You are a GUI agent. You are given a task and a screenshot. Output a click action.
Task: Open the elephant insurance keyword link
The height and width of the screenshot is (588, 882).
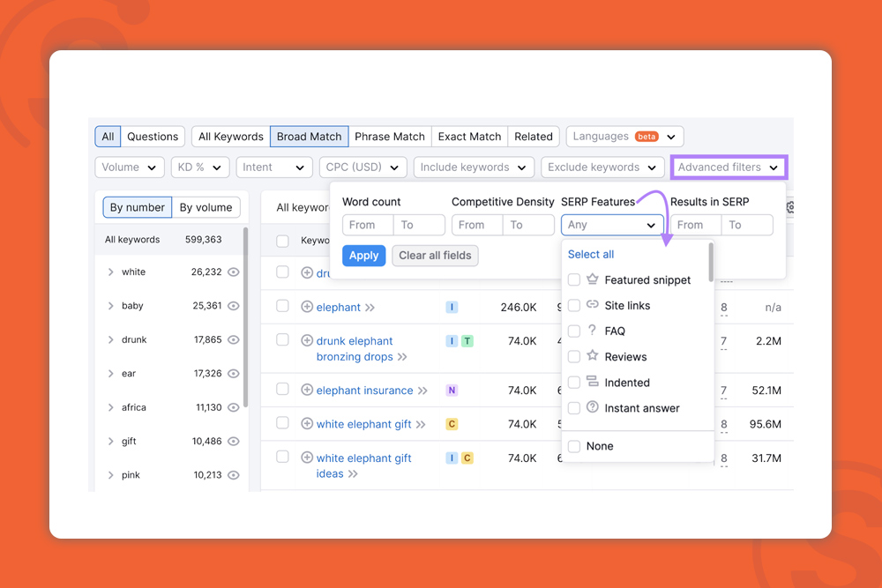tap(364, 391)
